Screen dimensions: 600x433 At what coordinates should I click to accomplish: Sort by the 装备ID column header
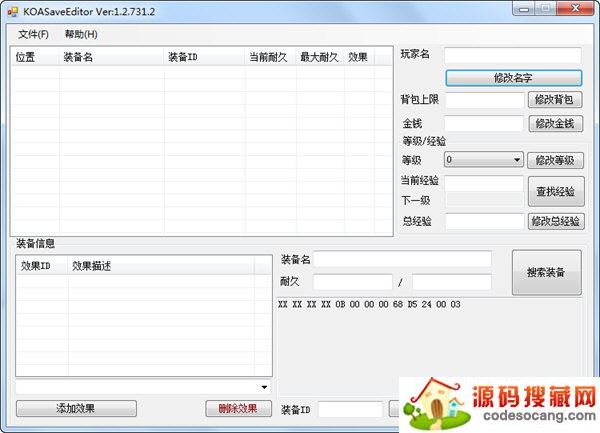coord(204,57)
